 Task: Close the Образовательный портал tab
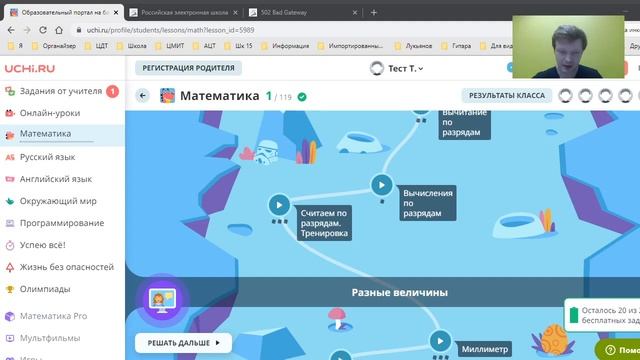pos(116,13)
